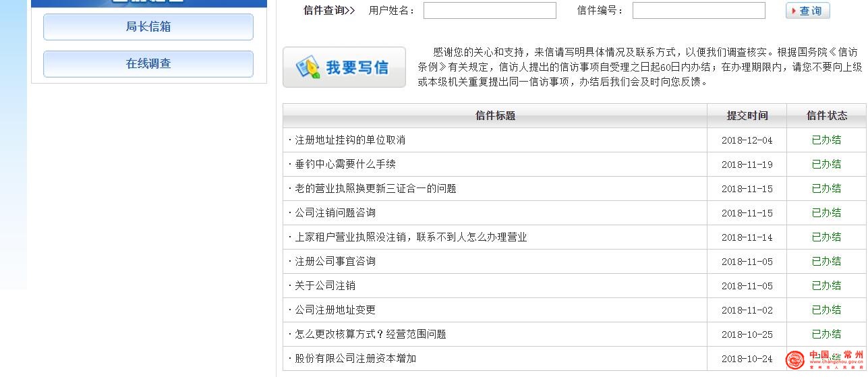This screenshot has width=868, height=377.
Task: Click the 提交时间 column header
Action: [x=747, y=115]
